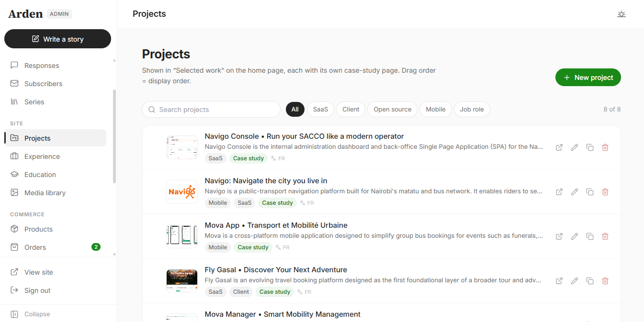Click title 'Fly Gasal • Discover Your Next Adventure'
The height and width of the screenshot is (322, 644).
(276, 270)
